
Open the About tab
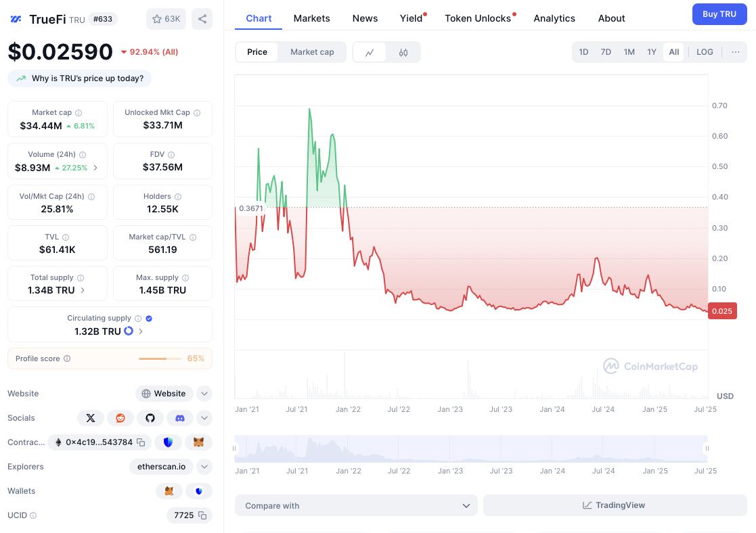611,18
